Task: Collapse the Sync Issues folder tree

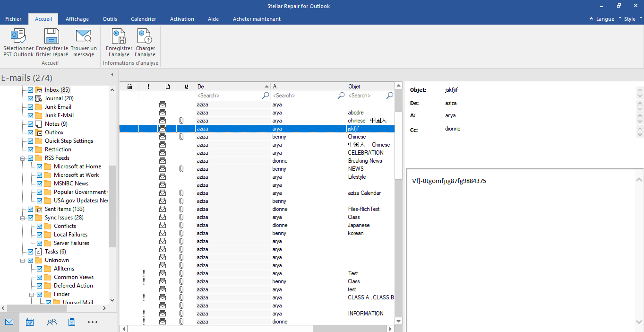Action: click(x=22, y=218)
